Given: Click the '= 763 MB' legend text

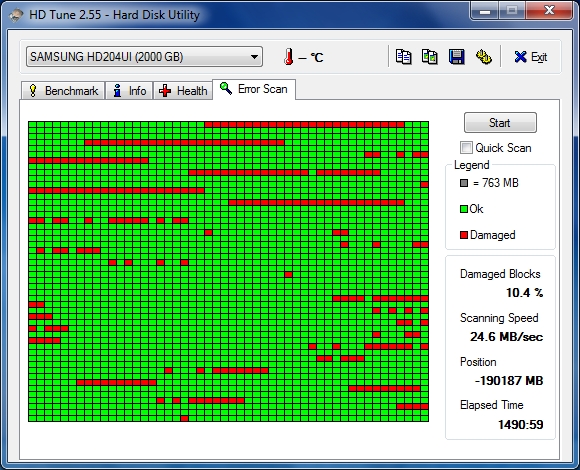Looking at the screenshot, I should click(x=496, y=183).
